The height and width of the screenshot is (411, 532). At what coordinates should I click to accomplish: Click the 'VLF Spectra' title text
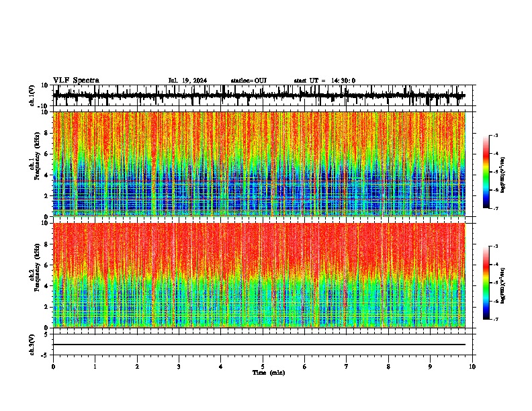(x=76, y=81)
